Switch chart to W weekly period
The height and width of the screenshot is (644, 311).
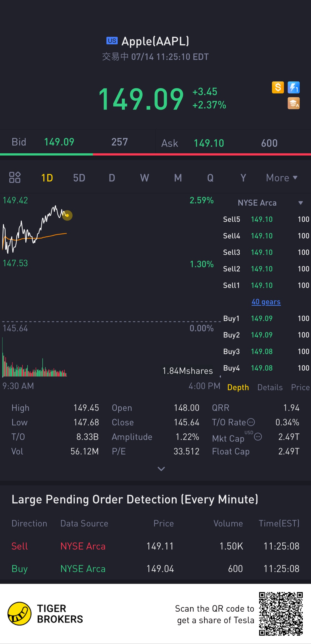(145, 178)
